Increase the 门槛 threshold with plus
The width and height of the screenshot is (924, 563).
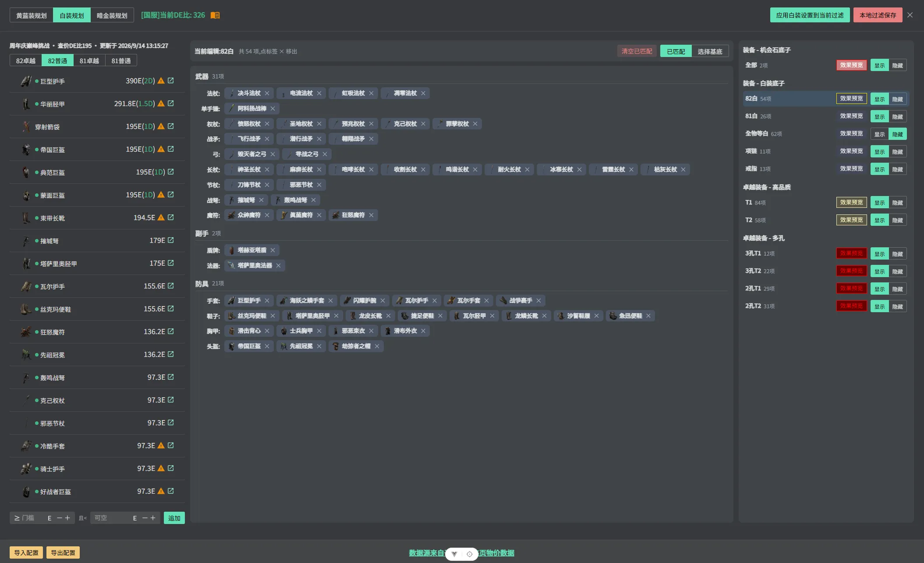click(67, 518)
